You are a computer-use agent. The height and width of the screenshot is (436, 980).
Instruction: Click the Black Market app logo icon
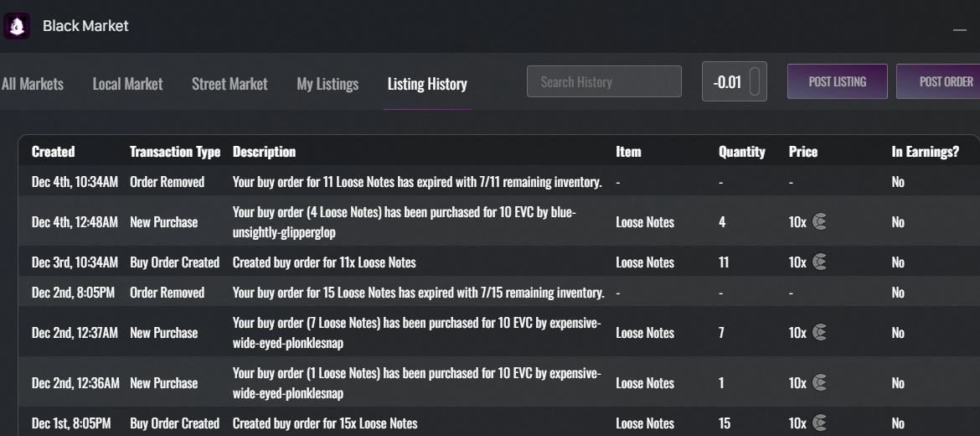17,26
